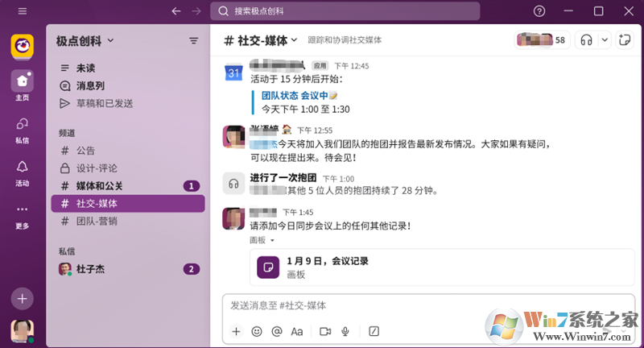644x348 pixels.
Task: Toggle the Aa text formatting
Action: pos(297,331)
